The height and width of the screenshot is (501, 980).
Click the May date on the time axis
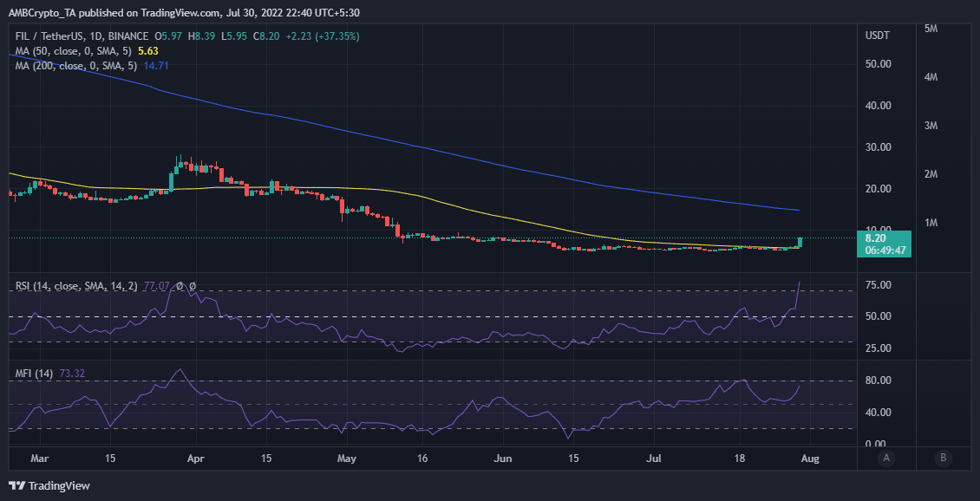(347, 459)
